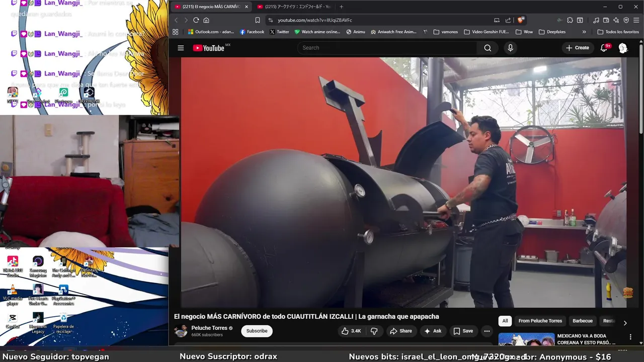Go back with browser back arrow
644x362 pixels.
pos(176,20)
